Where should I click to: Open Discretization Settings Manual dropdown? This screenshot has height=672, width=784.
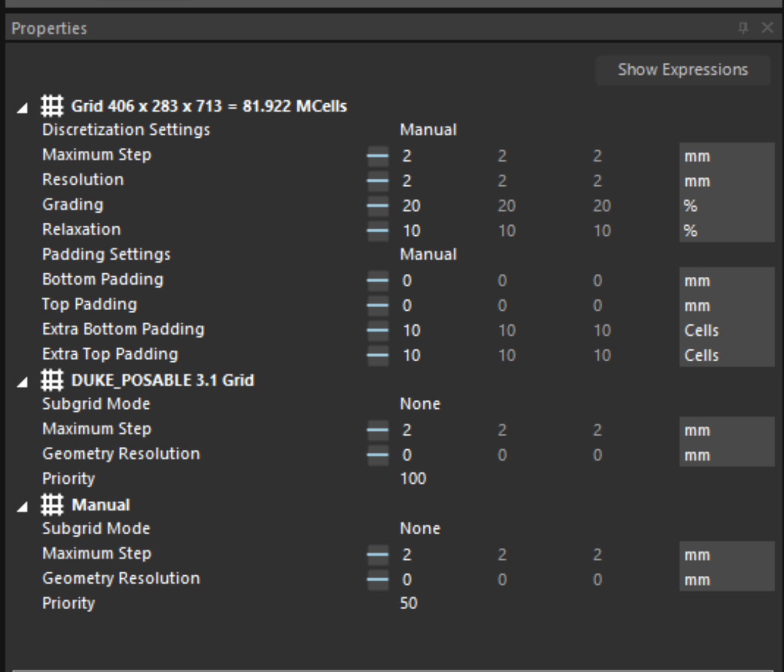click(x=428, y=130)
